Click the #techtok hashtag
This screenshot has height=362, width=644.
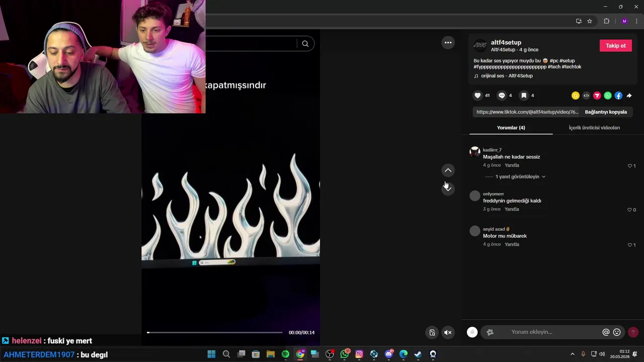click(572, 67)
